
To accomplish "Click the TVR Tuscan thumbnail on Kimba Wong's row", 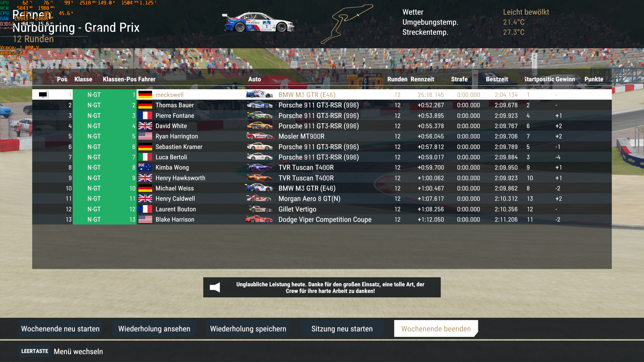I will (259, 167).
